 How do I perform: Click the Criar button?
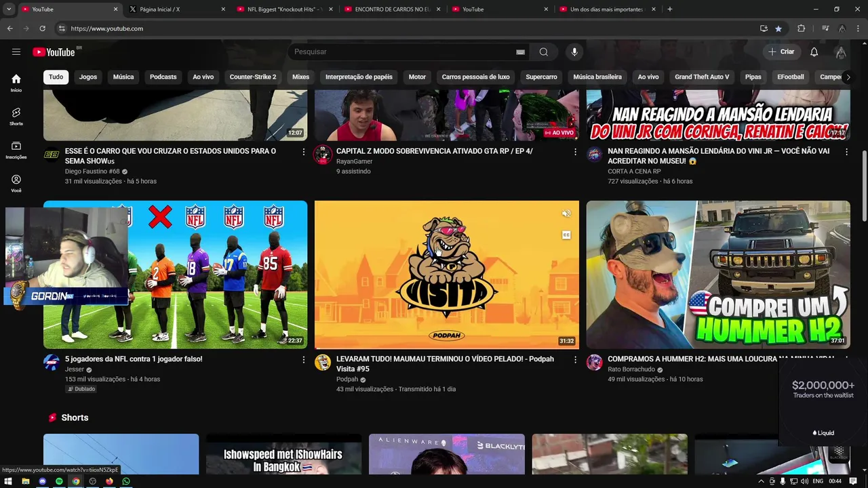pos(781,52)
